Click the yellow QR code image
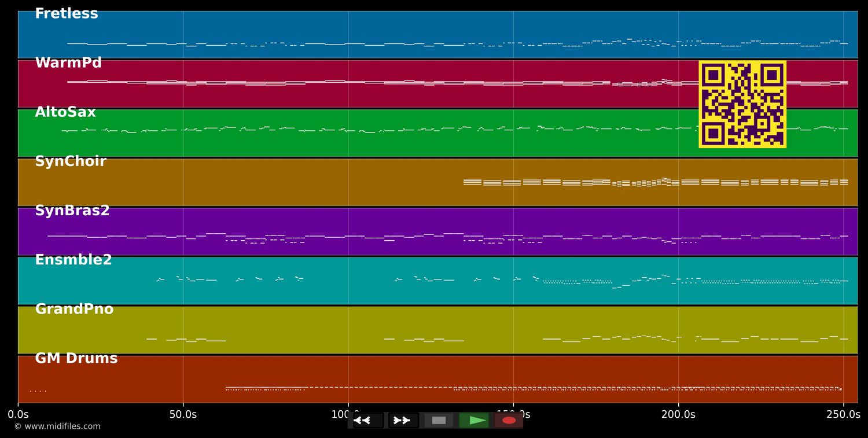 [742, 104]
